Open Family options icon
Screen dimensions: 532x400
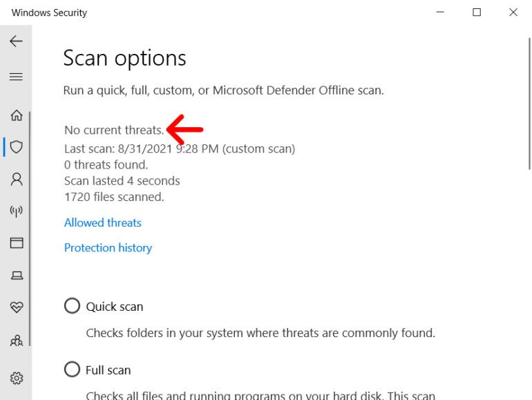(17, 340)
